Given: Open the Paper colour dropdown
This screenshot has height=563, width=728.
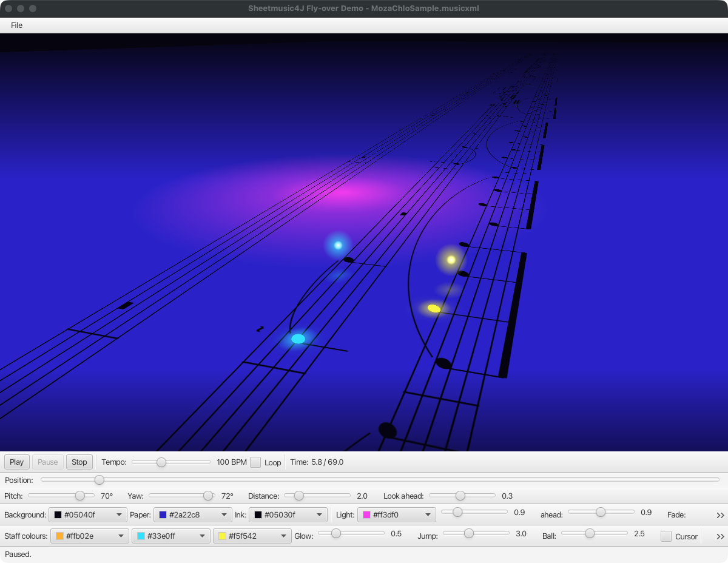Looking at the screenshot, I should coord(193,515).
